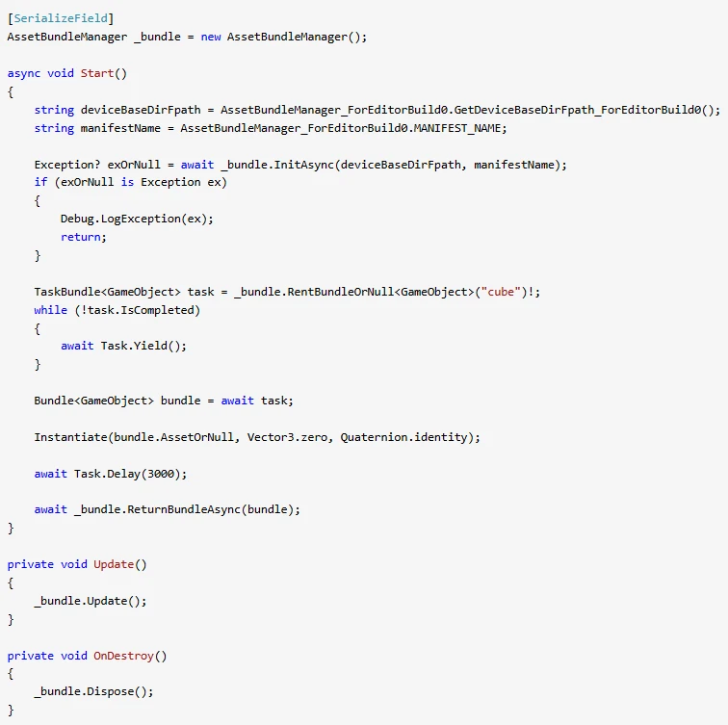728x725 pixels.
Task: Click the return keyword
Action: pyautogui.click(x=80, y=237)
